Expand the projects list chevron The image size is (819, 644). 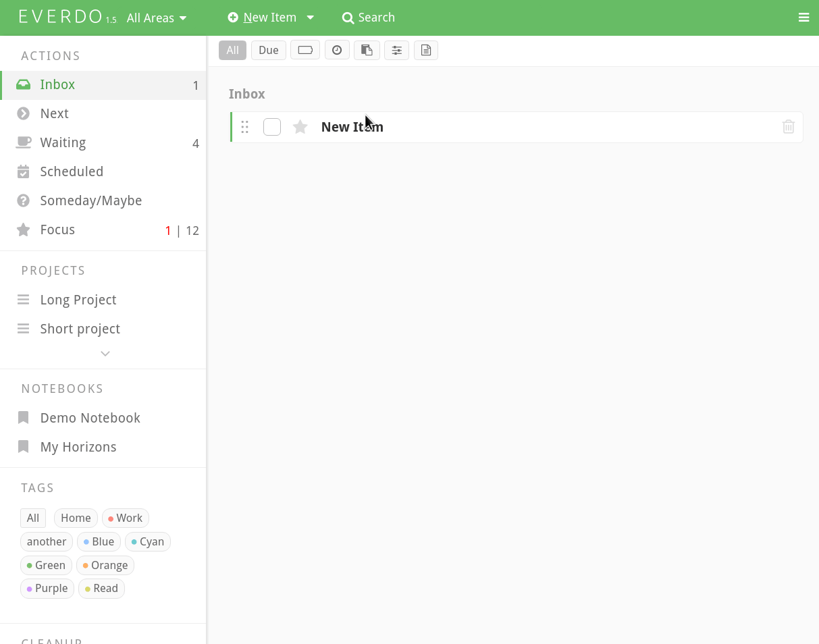click(105, 353)
